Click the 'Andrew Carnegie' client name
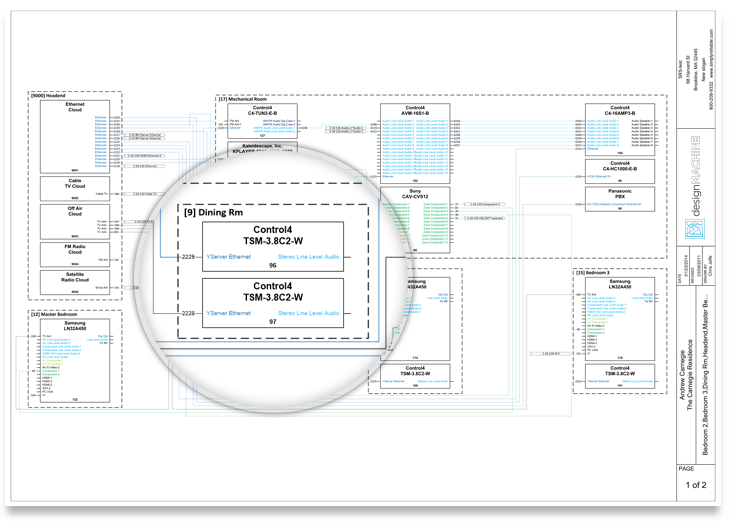Viewport: 734px width, 521px height. click(682, 375)
